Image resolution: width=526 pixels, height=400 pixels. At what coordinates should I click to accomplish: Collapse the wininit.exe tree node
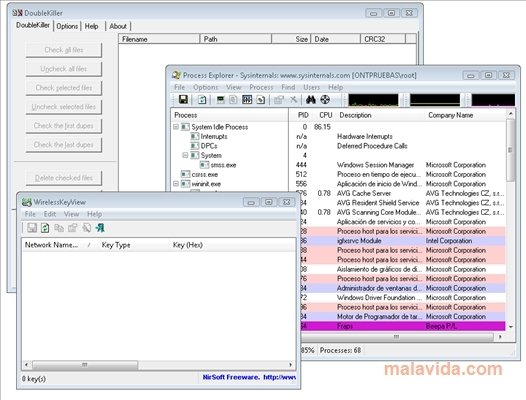click(x=176, y=184)
